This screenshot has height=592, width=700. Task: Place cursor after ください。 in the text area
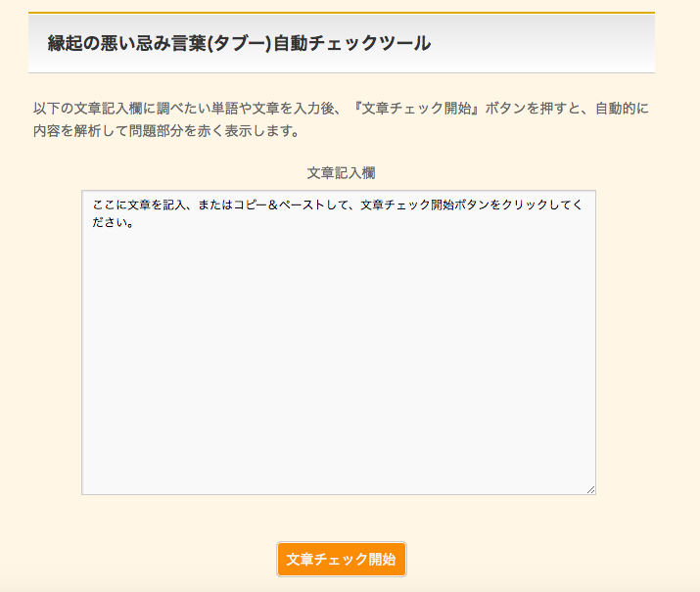(134, 222)
